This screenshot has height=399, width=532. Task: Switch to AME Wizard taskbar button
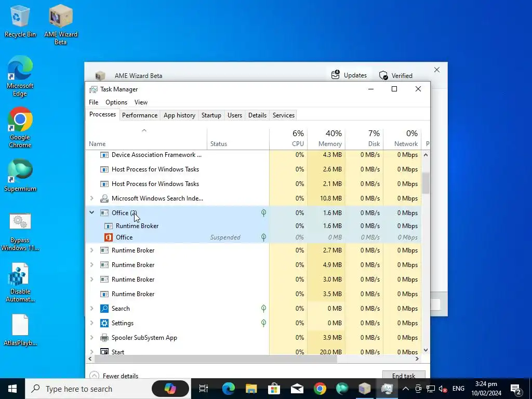click(365, 389)
